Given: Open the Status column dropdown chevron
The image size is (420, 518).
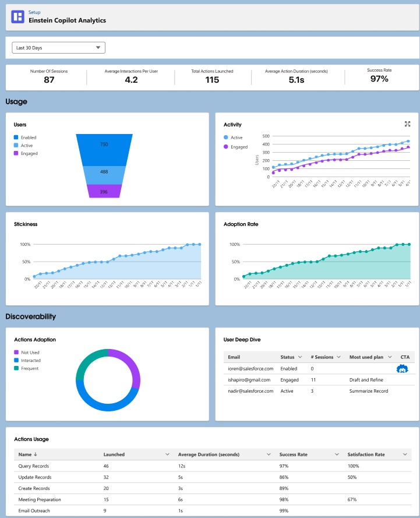Looking at the screenshot, I should pos(300,357).
